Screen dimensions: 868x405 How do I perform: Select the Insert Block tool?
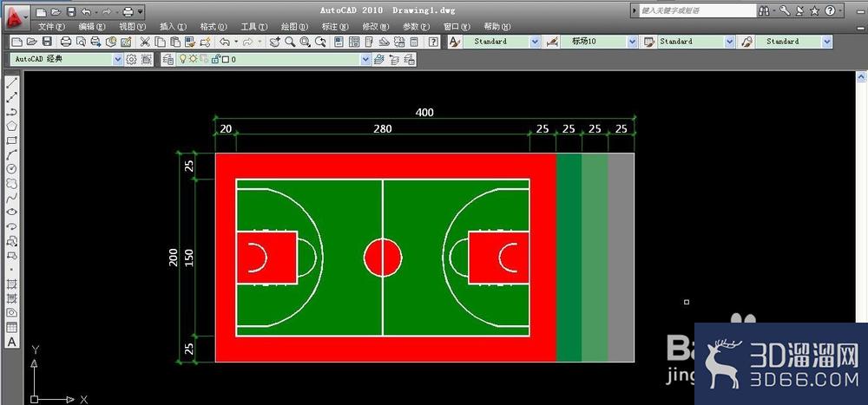tap(11, 241)
